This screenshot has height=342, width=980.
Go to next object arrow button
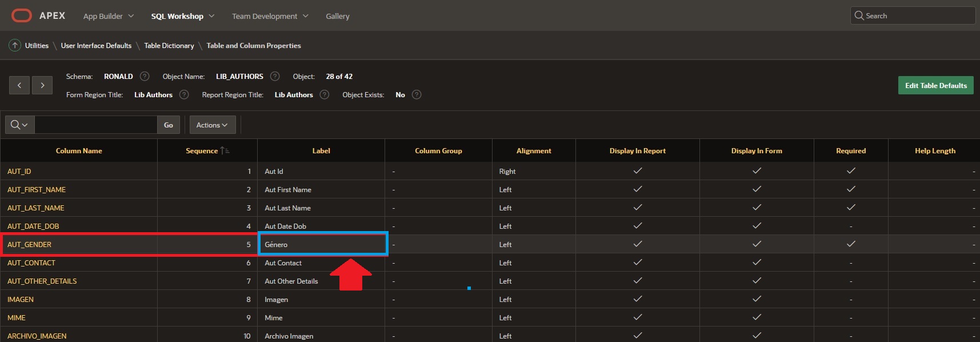pyautogui.click(x=42, y=85)
